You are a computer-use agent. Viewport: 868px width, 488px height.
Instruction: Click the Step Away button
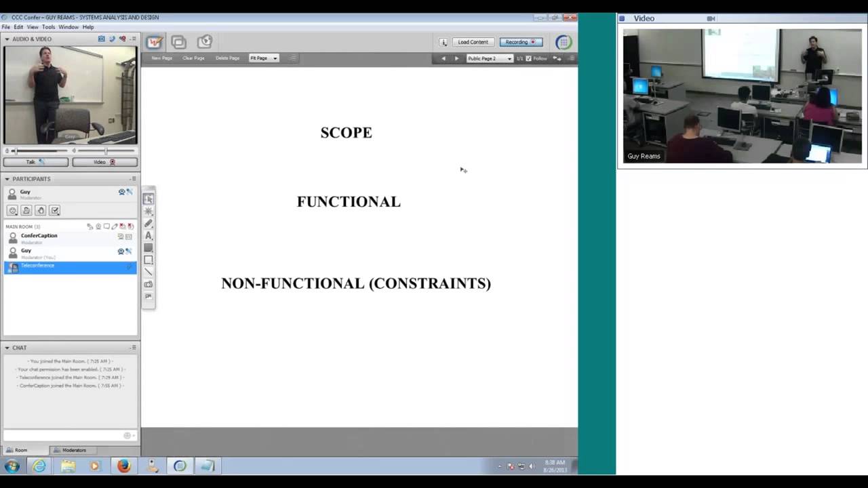[26, 211]
